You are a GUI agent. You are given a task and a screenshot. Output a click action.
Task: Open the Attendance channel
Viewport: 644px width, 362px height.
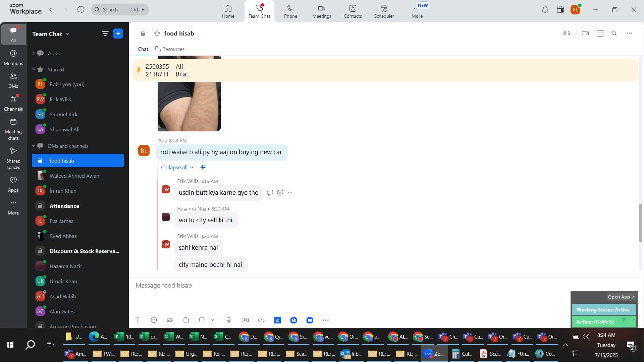[78, 206]
